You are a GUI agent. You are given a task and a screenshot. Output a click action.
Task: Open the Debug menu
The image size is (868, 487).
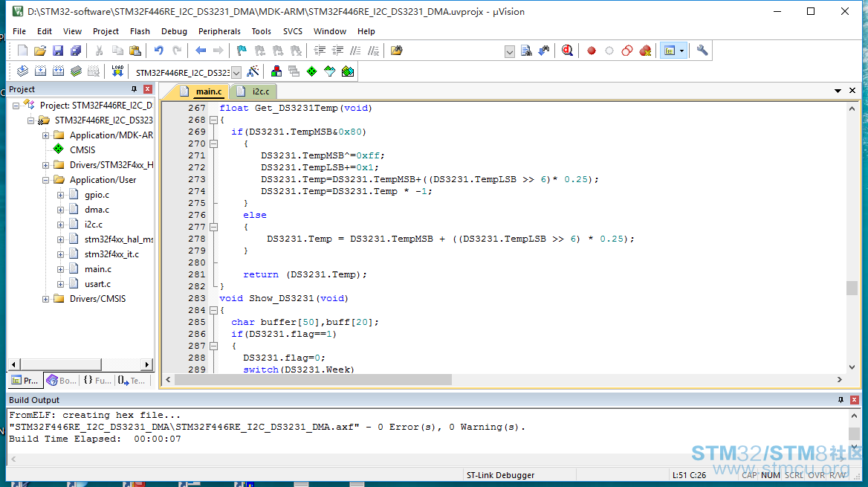pyautogui.click(x=175, y=31)
